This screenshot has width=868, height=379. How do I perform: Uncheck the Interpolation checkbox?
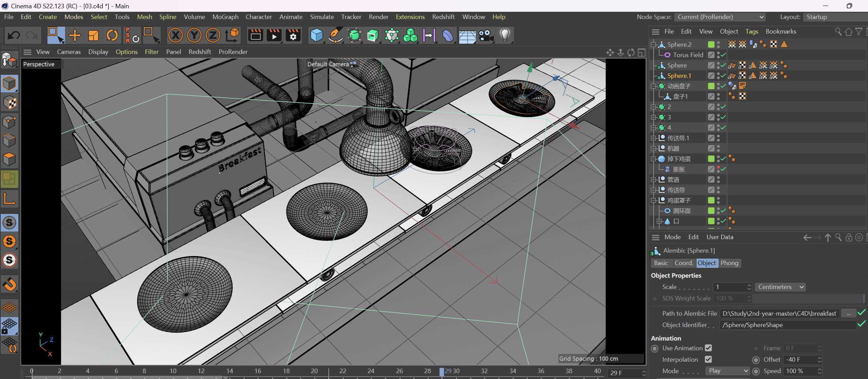[708, 359]
